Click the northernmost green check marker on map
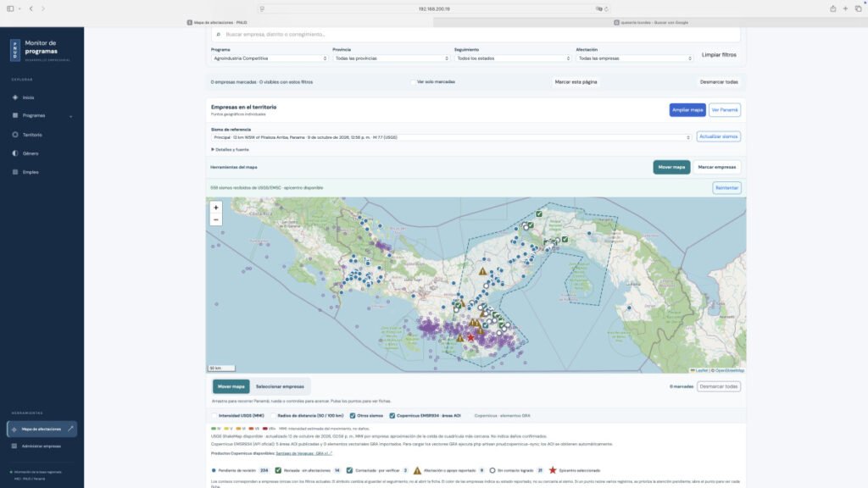This screenshot has width=868, height=488. point(538,213)
